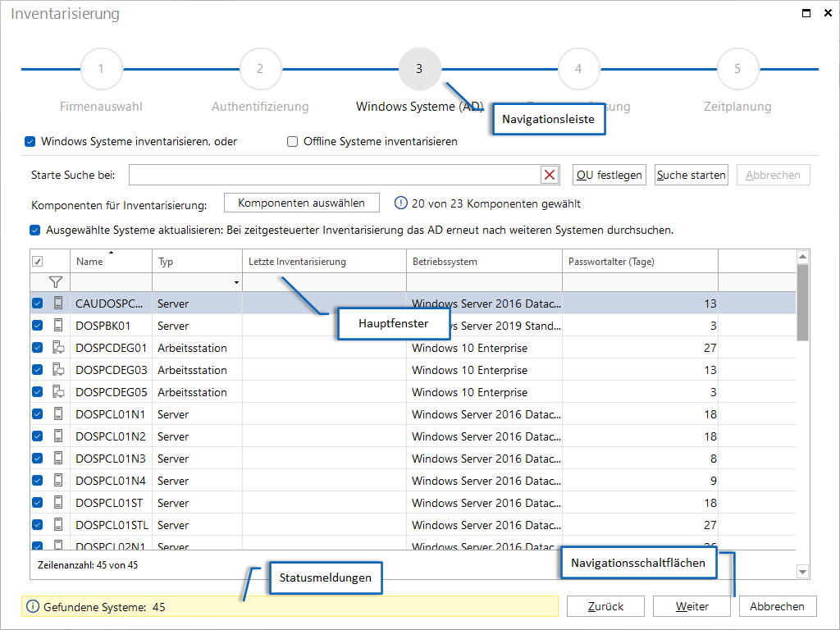Click the Weiter button
Image resolution: width=840 pixels, height=630 pixels.
[x=692, y=606]
